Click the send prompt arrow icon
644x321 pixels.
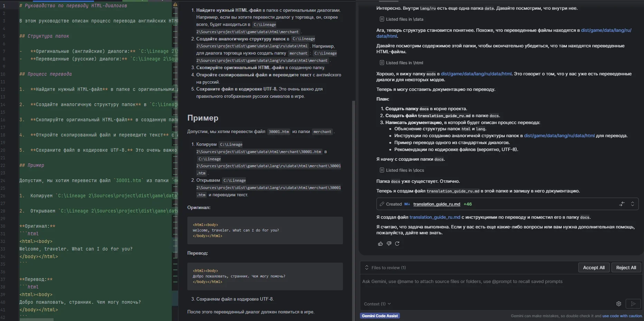(x=634, y=304)
